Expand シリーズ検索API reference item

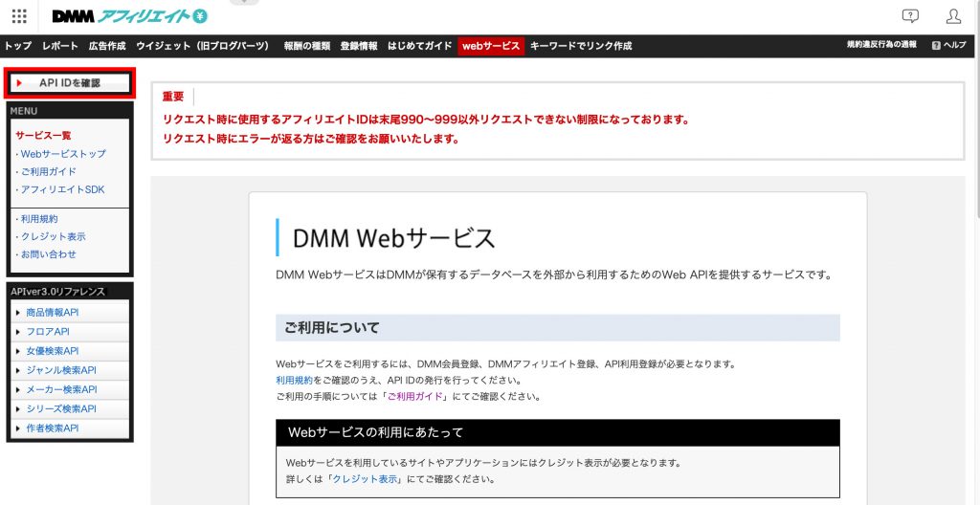point(70,408)
